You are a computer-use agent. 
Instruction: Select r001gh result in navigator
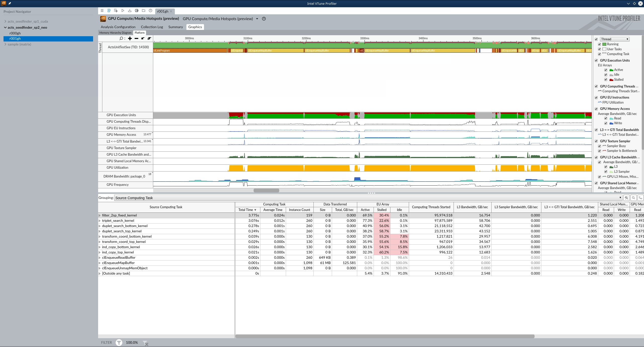pyautogui.click(x=48, y=39)
